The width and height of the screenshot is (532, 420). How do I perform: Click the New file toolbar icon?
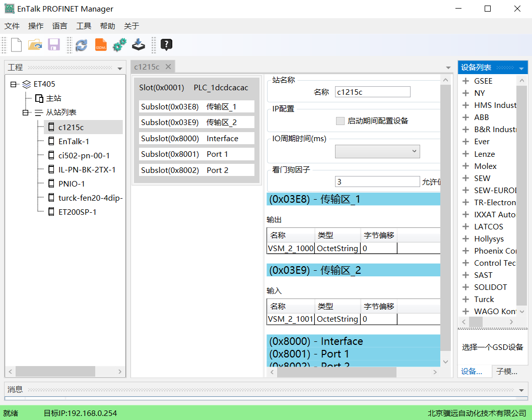point(17,45)
